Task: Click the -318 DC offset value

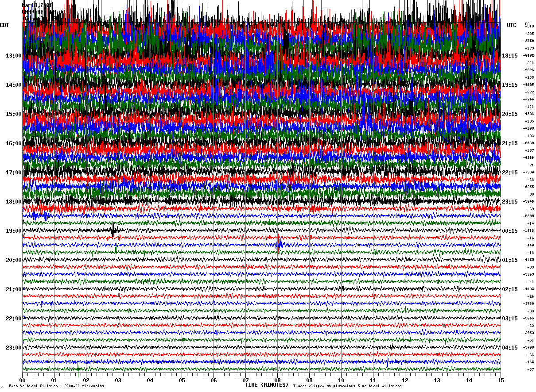Action: [x=530, y=27]
